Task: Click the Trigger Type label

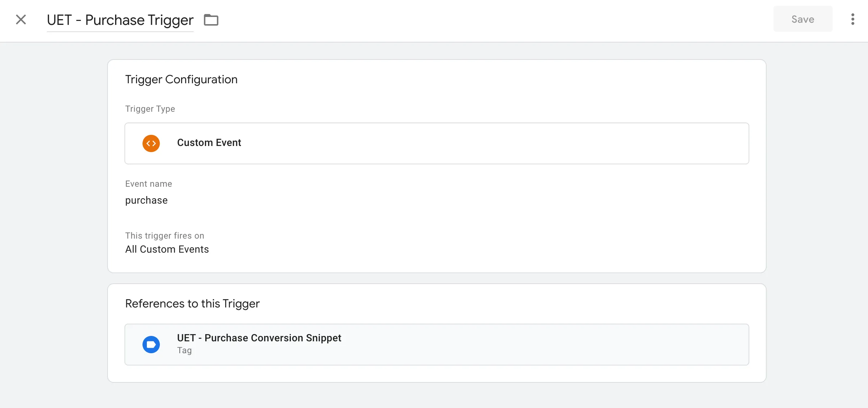Action: tap(150, 109)
